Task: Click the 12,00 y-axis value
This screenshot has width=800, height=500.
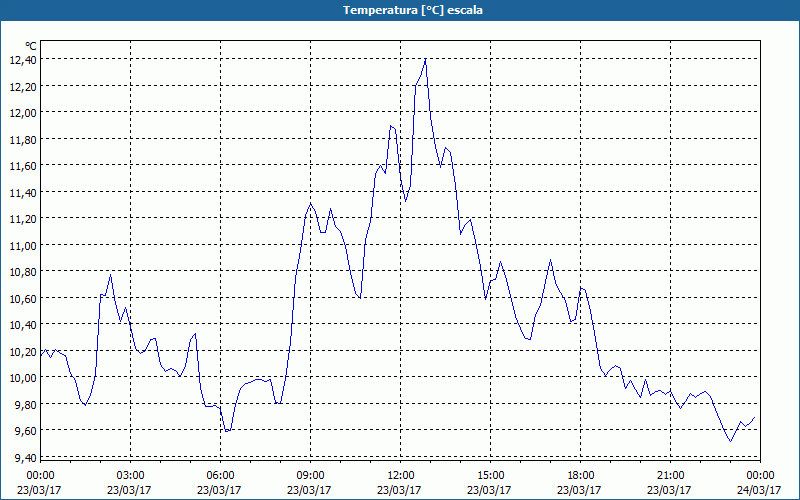Action: 23,113
